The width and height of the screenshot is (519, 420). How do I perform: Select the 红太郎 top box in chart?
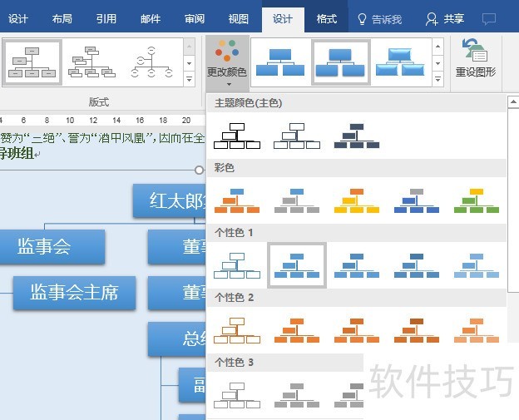click(170, 200)
